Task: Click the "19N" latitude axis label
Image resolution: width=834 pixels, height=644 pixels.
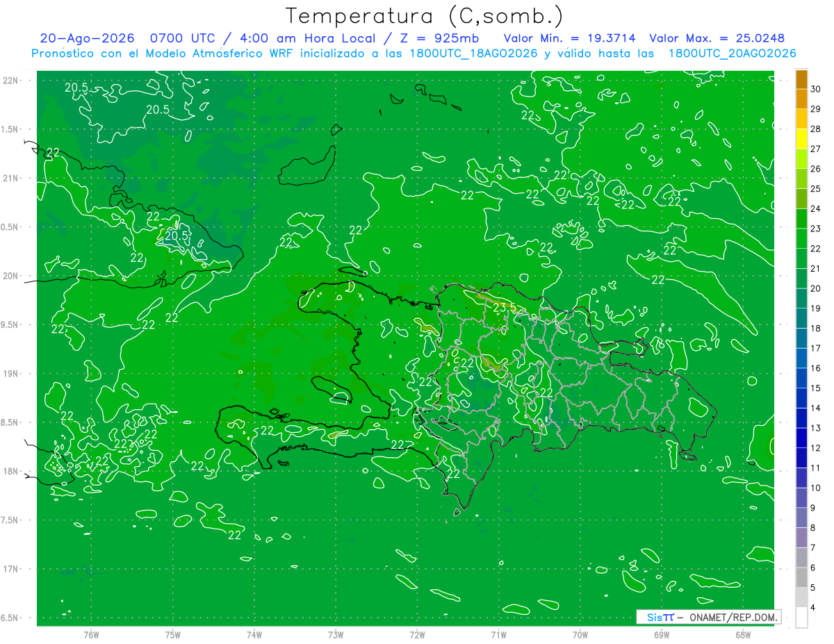Action: point(10,374)
